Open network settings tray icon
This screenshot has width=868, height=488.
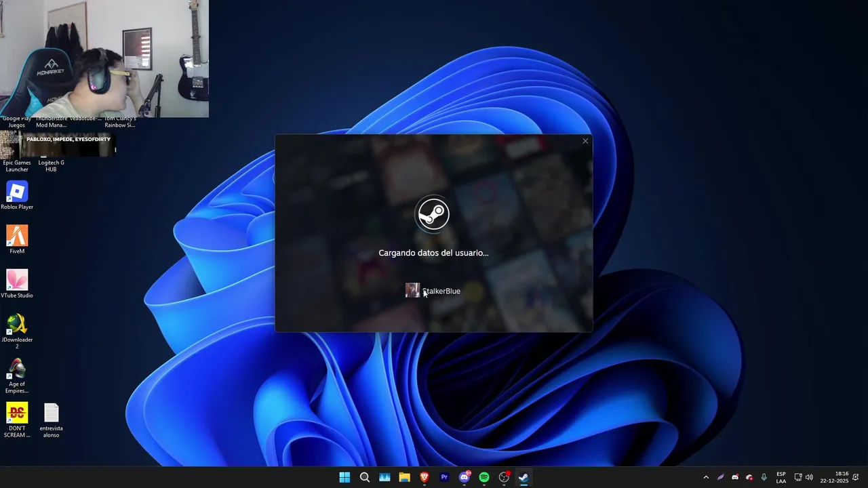pyautogui.click(x=798, y=477)
